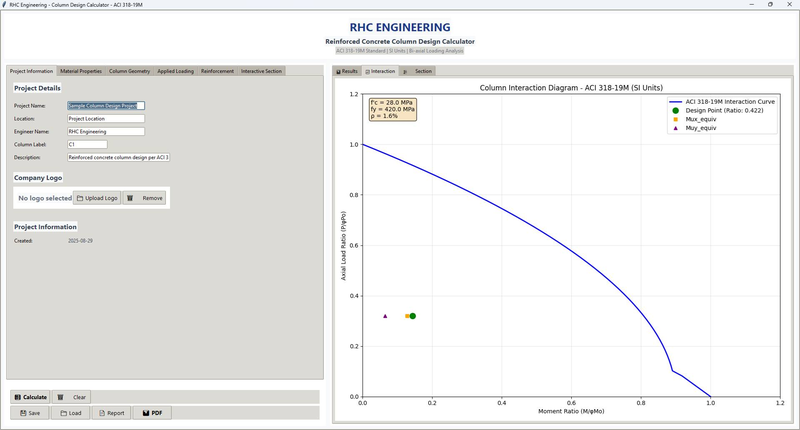Switch to the Results tab

[347, 71]
